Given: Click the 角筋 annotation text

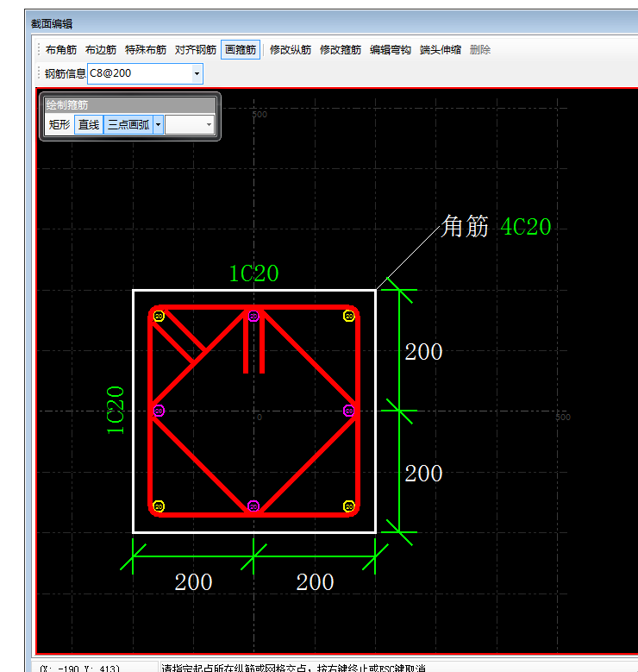Looking at the screenshot, I should point(465,226).
